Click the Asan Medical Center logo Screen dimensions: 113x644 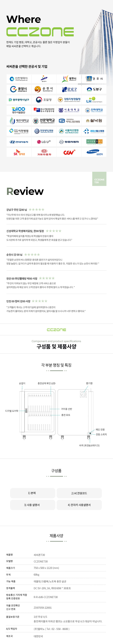69,131
